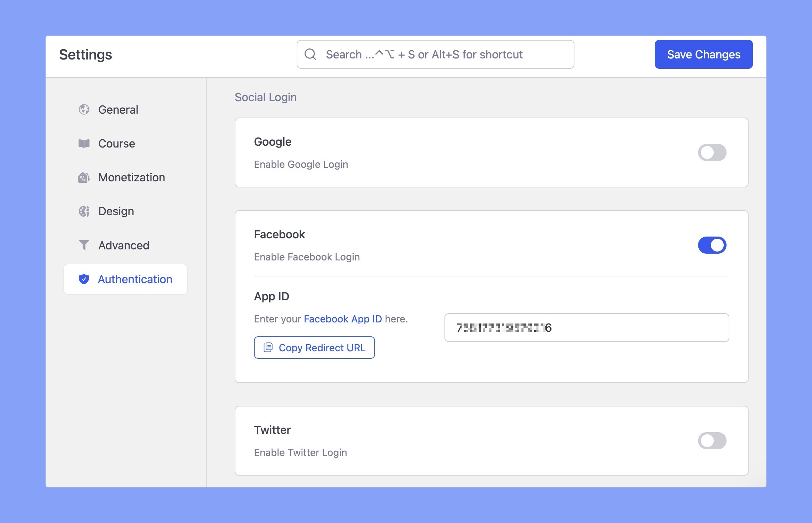Image resolution: width=812 pixels, height=523 pixels.
Task: Switch to the Monetization tab
Action: 125,177
